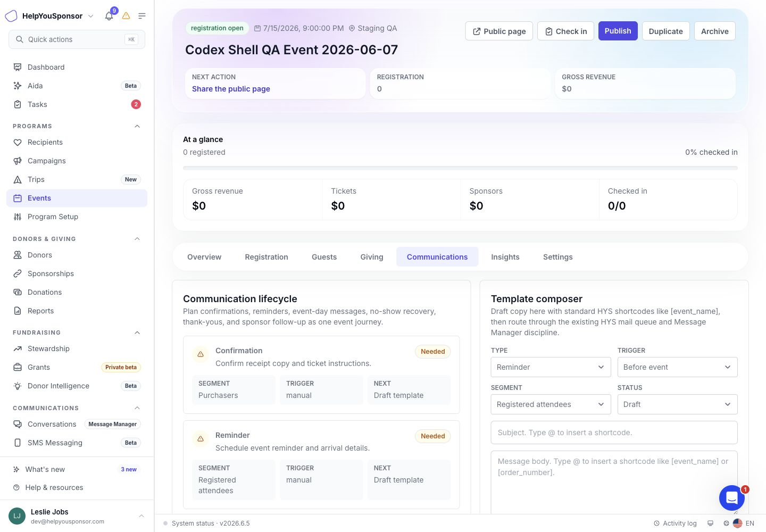Switch to the Registration tab
The height and width of the screenshot is (532, 766).
(267, 257)
